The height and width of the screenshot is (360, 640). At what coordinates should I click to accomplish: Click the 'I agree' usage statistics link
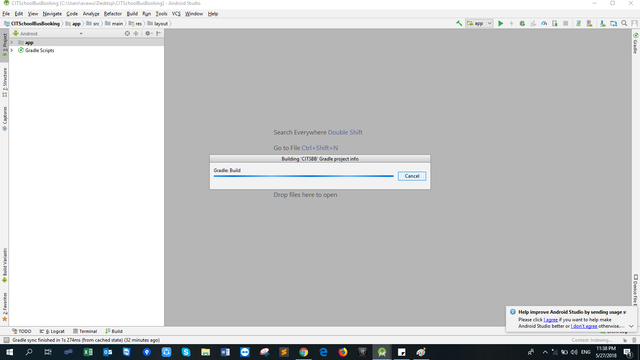(x=550, y=320)
